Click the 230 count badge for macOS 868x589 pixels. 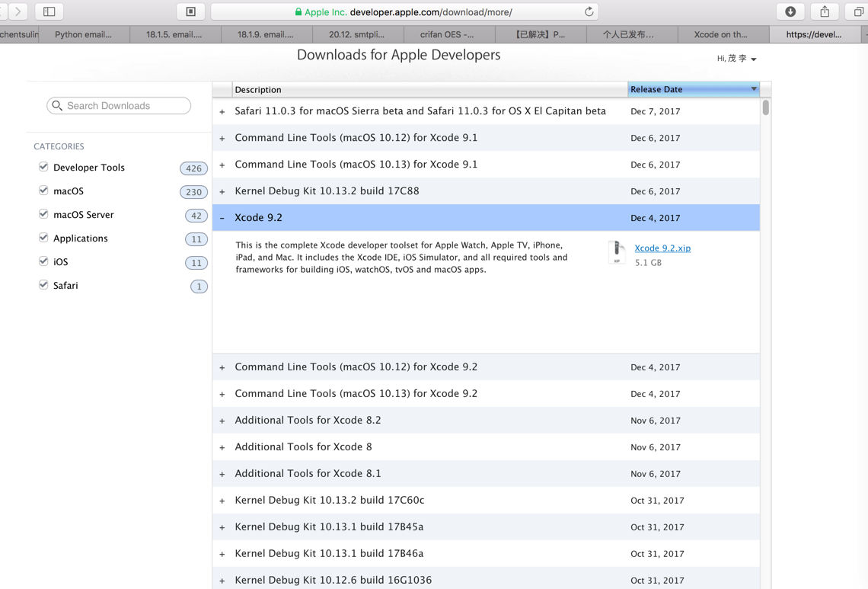[193, 192]
